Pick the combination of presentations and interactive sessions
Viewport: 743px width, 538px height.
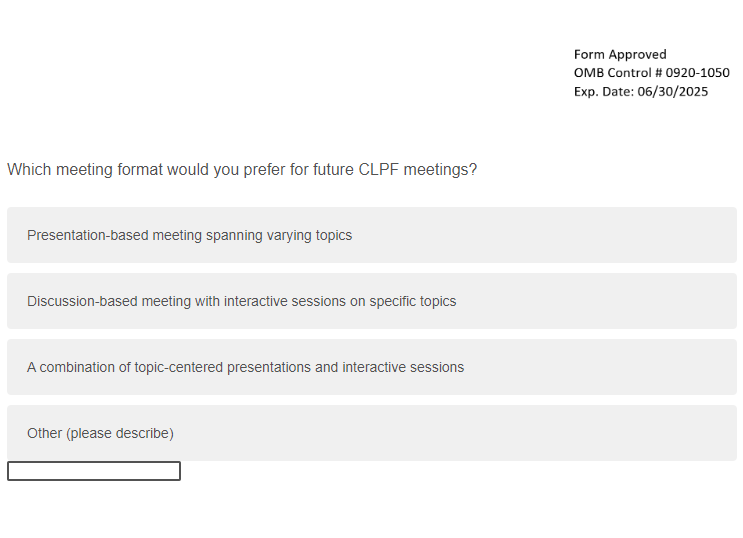(371, 367)
